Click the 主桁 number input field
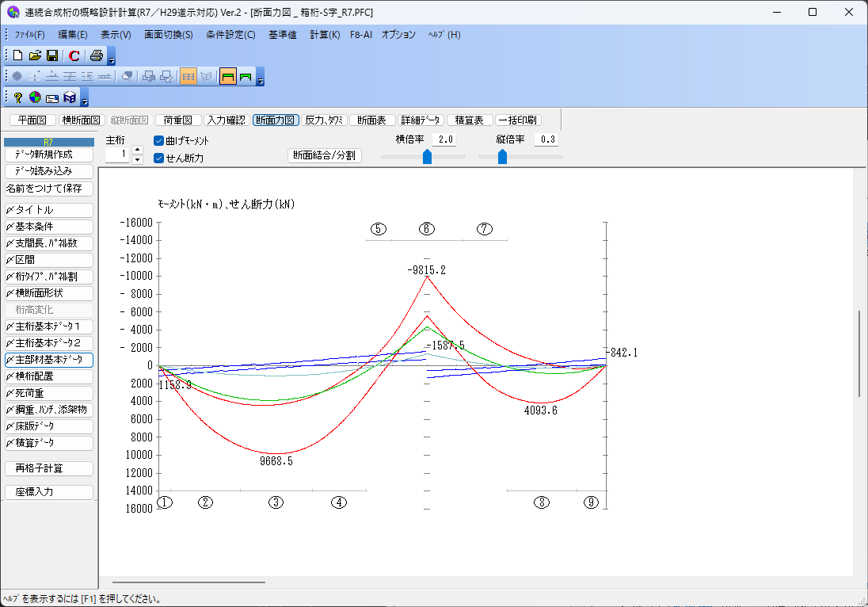This screenshot has height=607, width=868. (116, 154)
